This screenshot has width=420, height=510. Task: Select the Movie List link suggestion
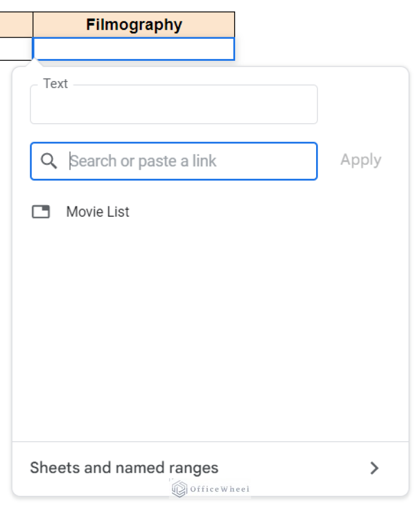(x=97, y=212)
